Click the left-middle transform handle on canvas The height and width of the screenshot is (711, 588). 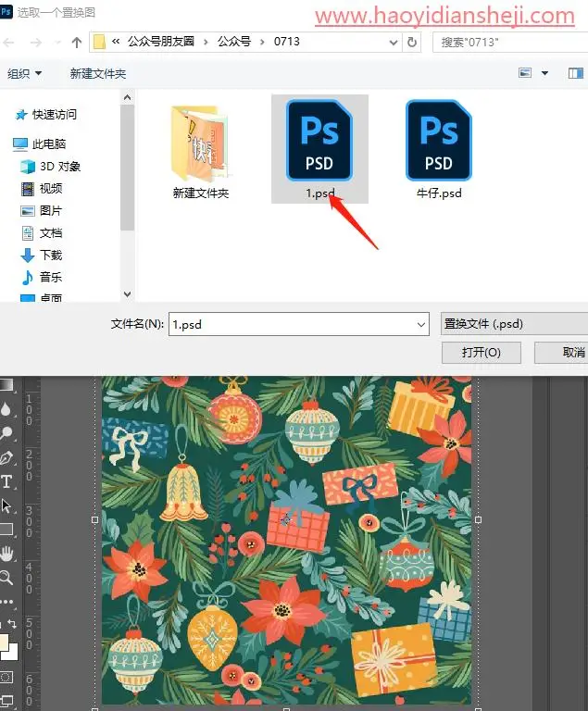[94, 519]
